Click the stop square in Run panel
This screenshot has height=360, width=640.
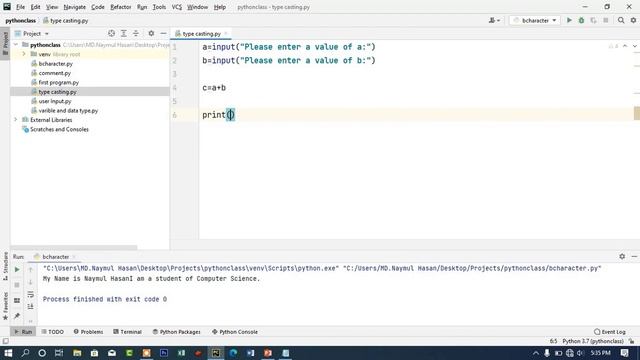click(x=17, y=285)
